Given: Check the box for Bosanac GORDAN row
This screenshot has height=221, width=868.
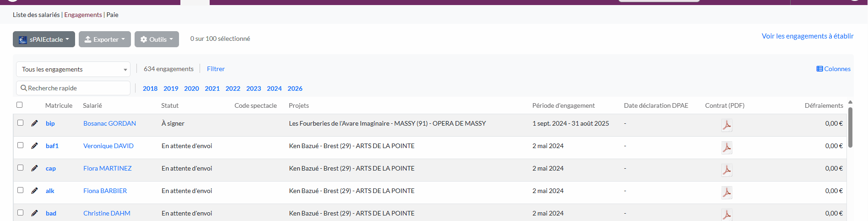Looking at the screenshot, I should (x=20, y=123).
